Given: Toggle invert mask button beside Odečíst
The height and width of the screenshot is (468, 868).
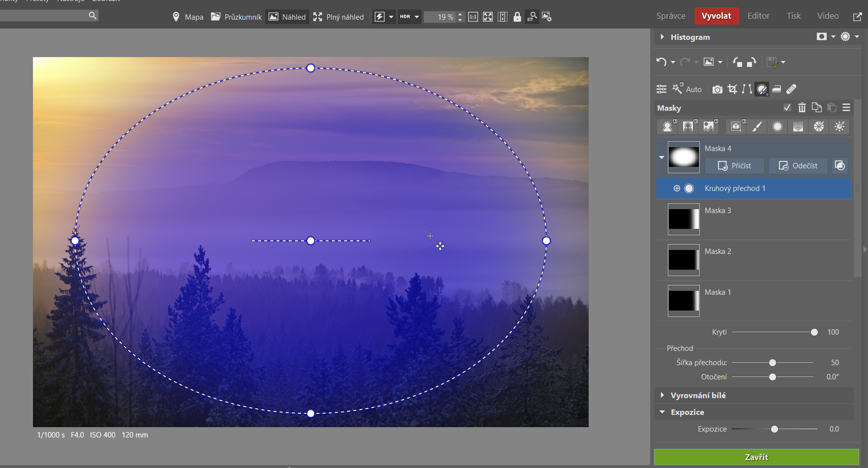Looking at the screenshot, I should point(840,166).
